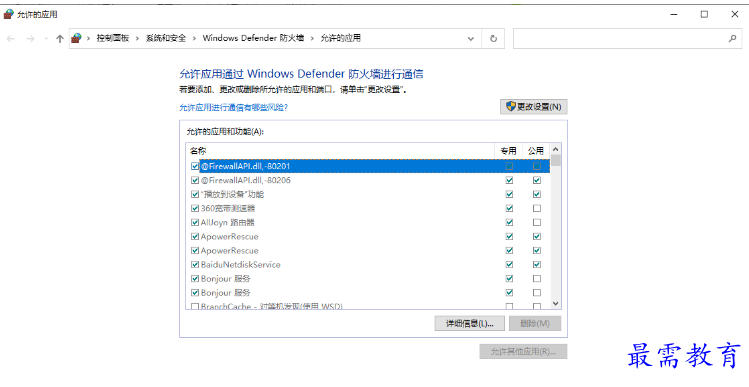Select the @FirewallAPI.dll,-80201 row text

tap(246, 166)
